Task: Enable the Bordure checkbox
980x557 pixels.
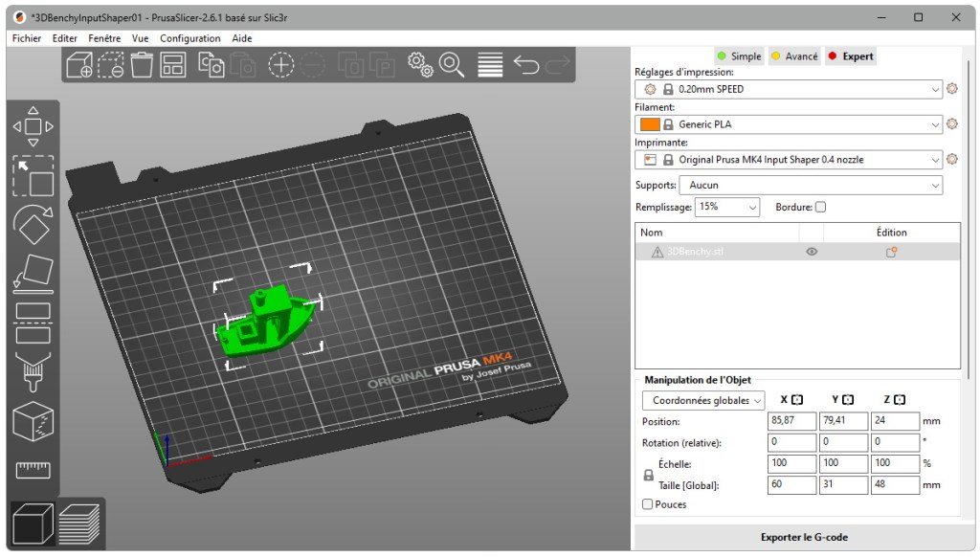Action: (x=819, y=207)
